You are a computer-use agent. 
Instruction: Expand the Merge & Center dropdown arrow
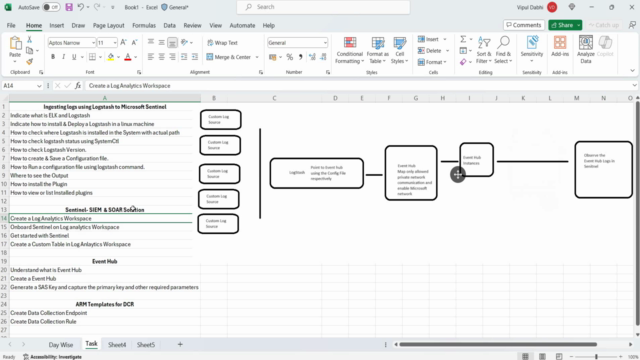(257, 57)
